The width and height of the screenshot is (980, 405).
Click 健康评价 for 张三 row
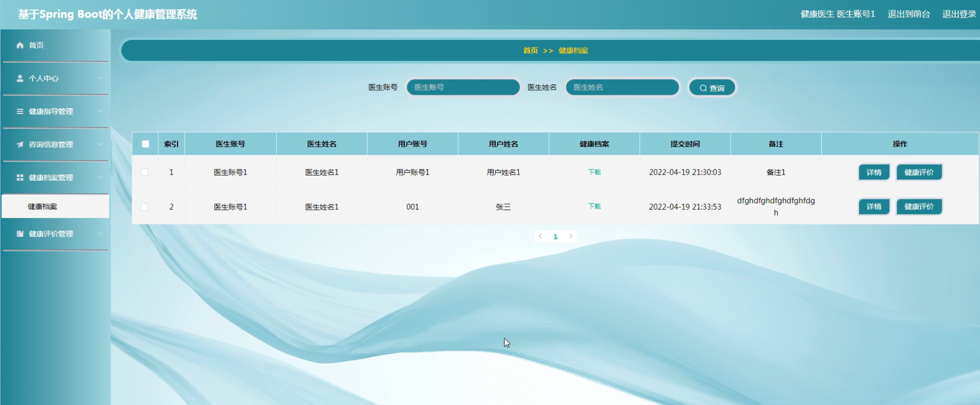(919, 206)
